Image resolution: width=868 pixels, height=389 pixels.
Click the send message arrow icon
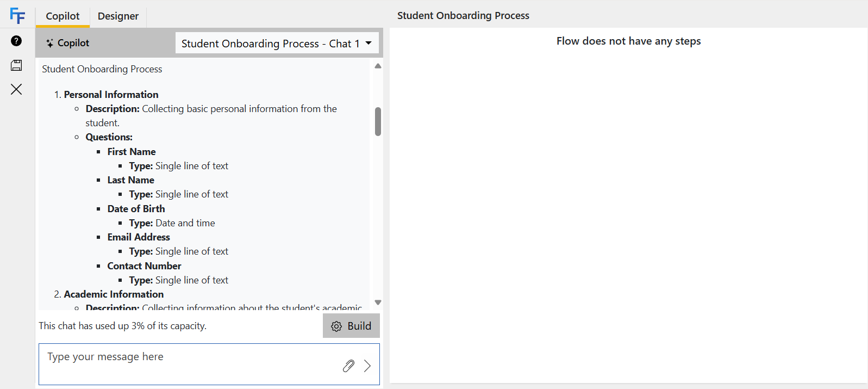[367, 366]
